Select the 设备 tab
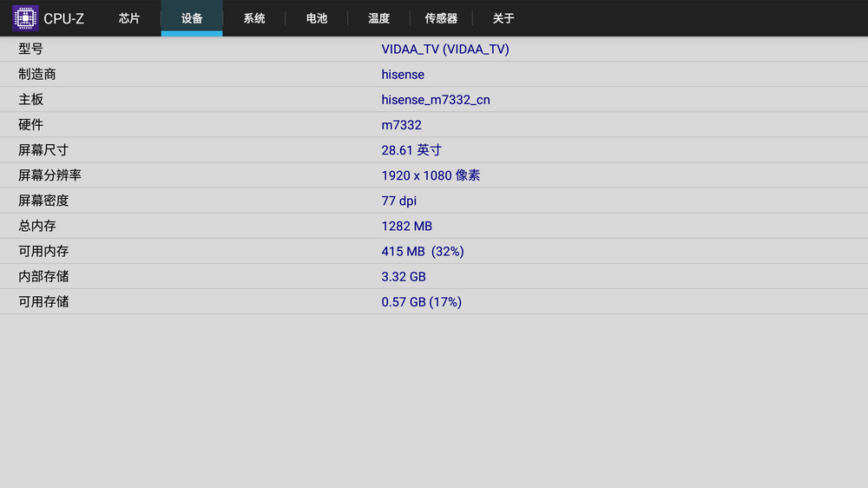This screenshot has height=488, width=868. pos(192,18)
